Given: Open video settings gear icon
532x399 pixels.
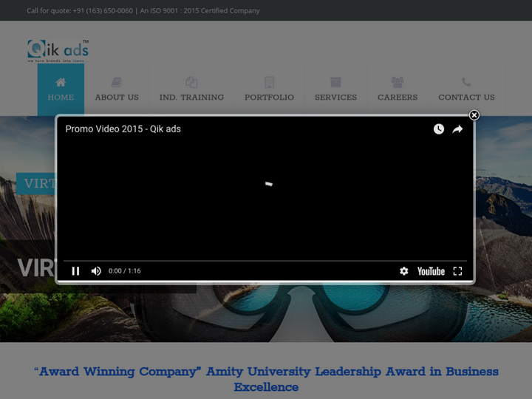Looking at the screenshot, I should tap(404, 271).
